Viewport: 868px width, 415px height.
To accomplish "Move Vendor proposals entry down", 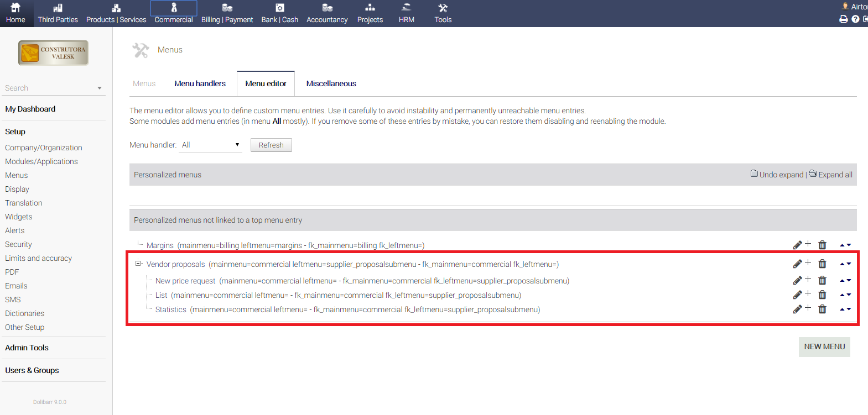I will pos(849,264).
